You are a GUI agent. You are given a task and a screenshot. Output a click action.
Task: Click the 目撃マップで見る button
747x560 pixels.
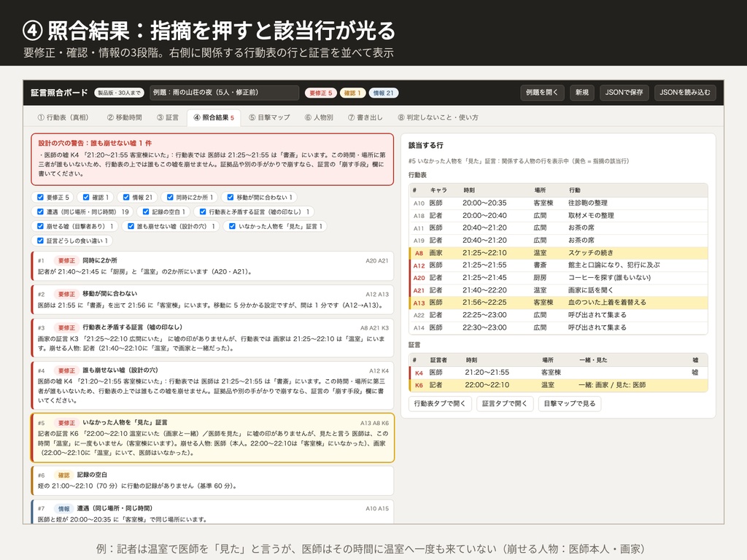[570, 403]
